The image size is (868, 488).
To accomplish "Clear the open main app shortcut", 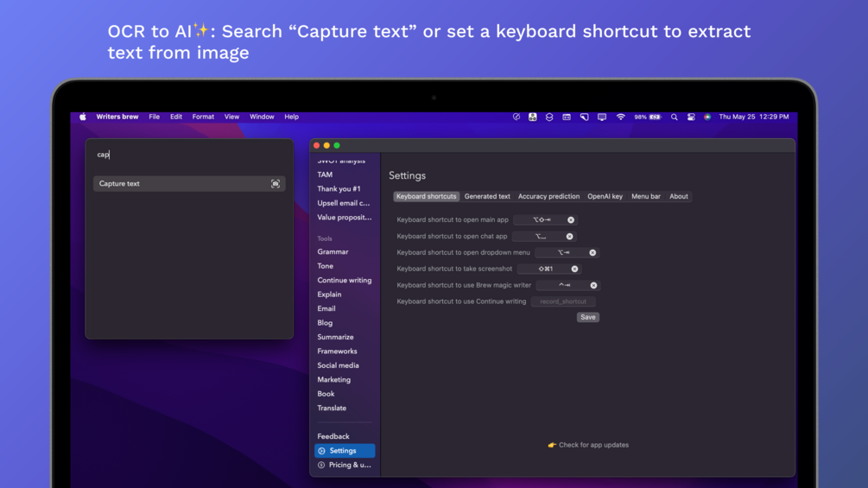I will (x=571, y=220).
